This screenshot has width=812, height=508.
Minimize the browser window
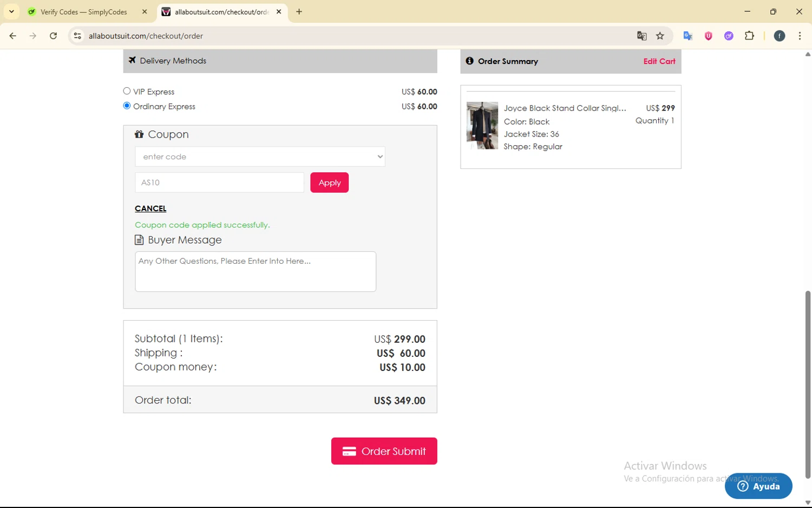[x=747, y=11]
